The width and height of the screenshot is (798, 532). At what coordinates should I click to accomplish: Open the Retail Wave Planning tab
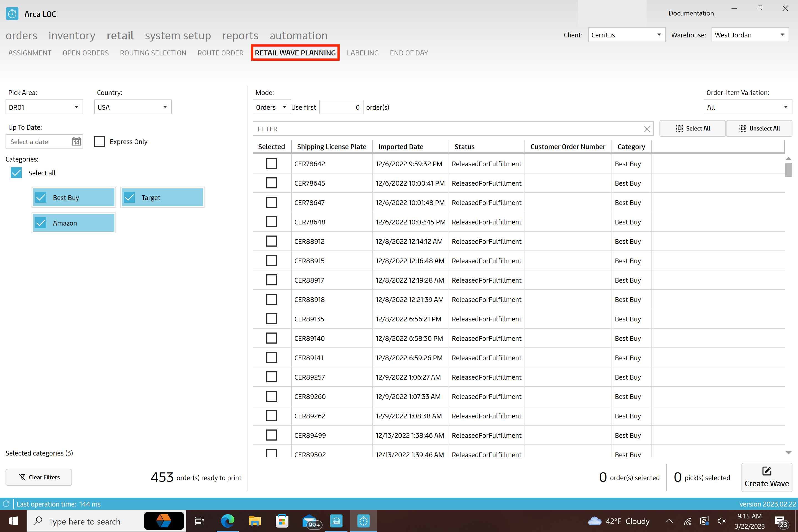pyautogui.click(x=295, y=53)
